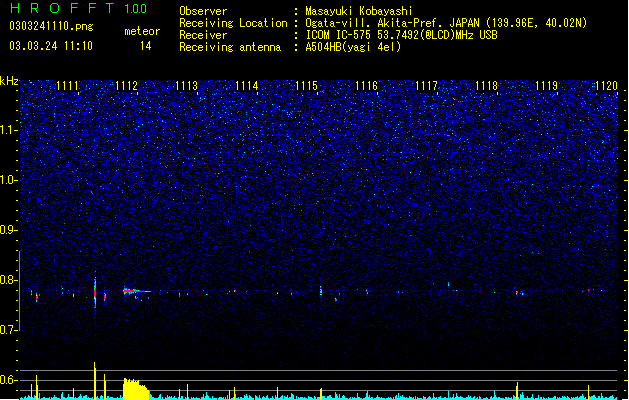The image size is (629, 400).
Task: Click the 0.8 kHz frequency label
Action: [x=9, y=280]
